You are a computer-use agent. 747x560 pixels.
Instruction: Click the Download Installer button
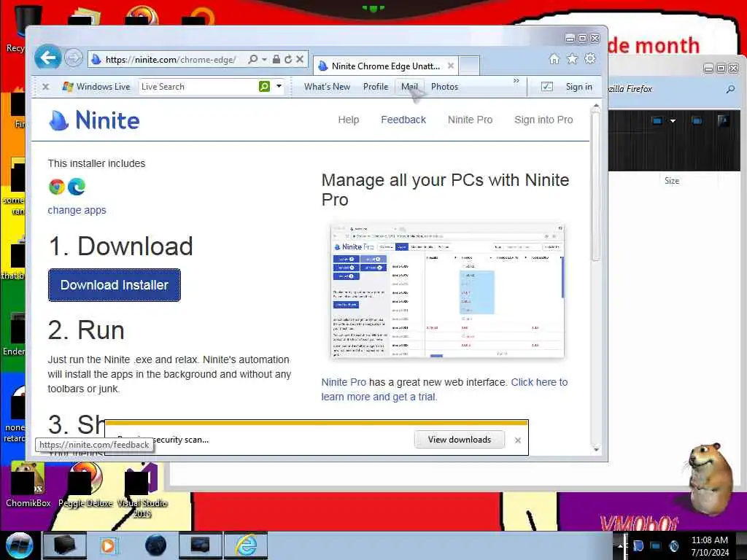[x=115, y=285]
